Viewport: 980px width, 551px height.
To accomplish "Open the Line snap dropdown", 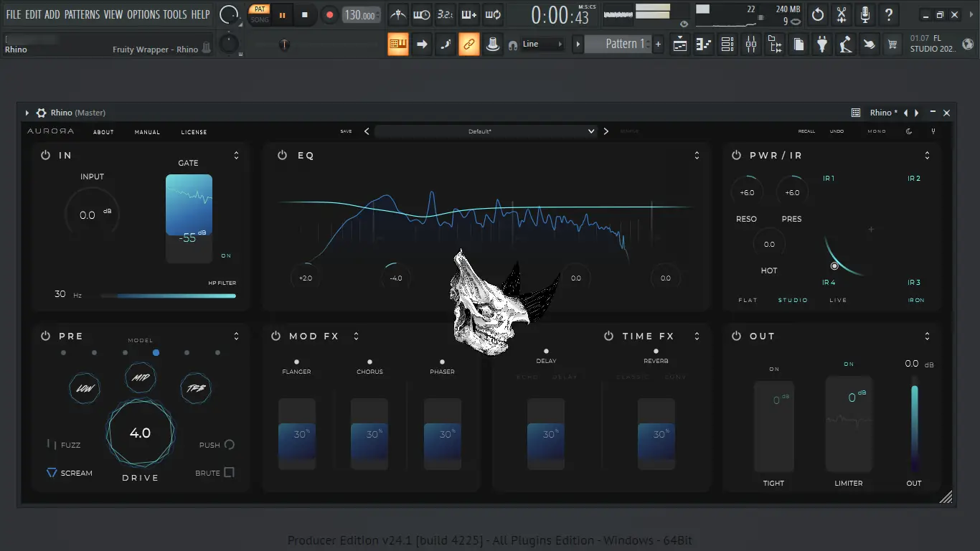I will click(542, 44).
